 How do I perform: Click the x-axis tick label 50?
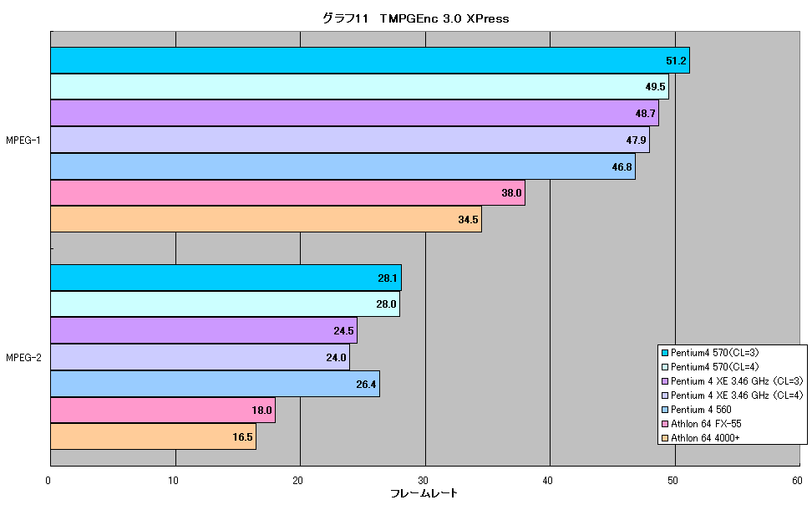(672, 481)
